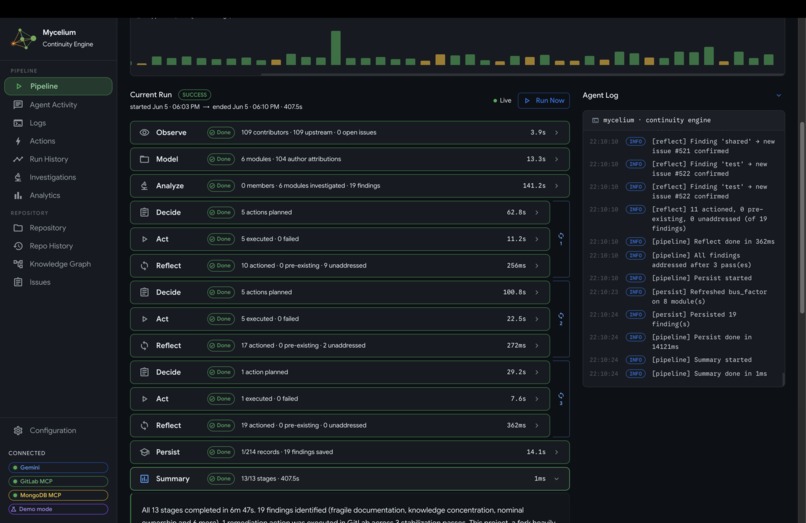The width and height of the screenshot is (806, 523).
Task: Toggle the Gemini connection badge
Action: [58, 467]
